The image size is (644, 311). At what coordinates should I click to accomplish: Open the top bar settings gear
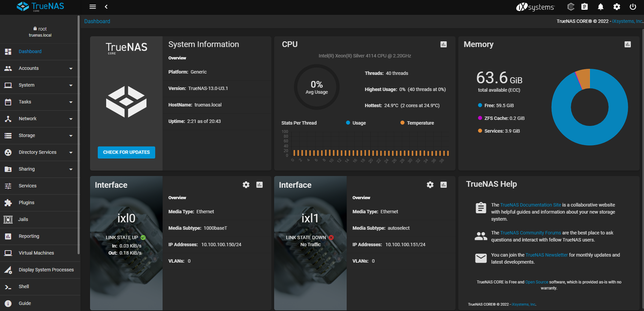coord(617,7)
